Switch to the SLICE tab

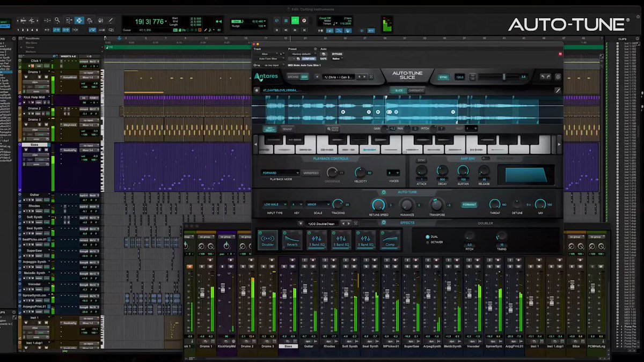(399, 90)
